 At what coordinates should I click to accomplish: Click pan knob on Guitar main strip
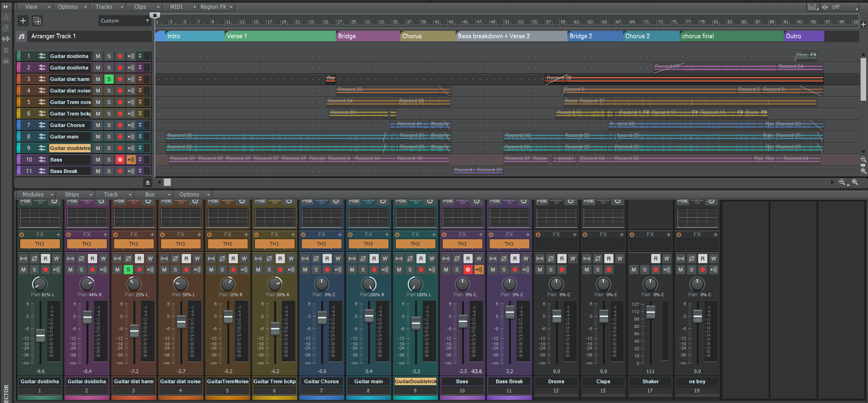point(369,284)
